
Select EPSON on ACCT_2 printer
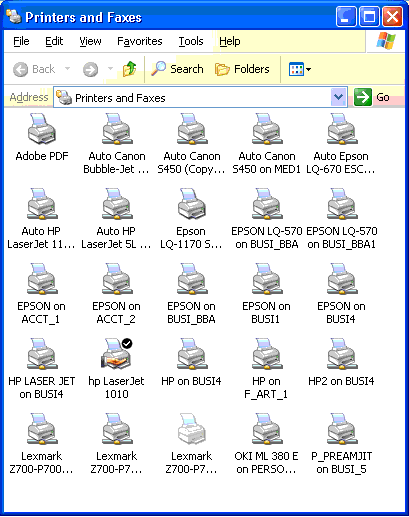click(116, 279)
